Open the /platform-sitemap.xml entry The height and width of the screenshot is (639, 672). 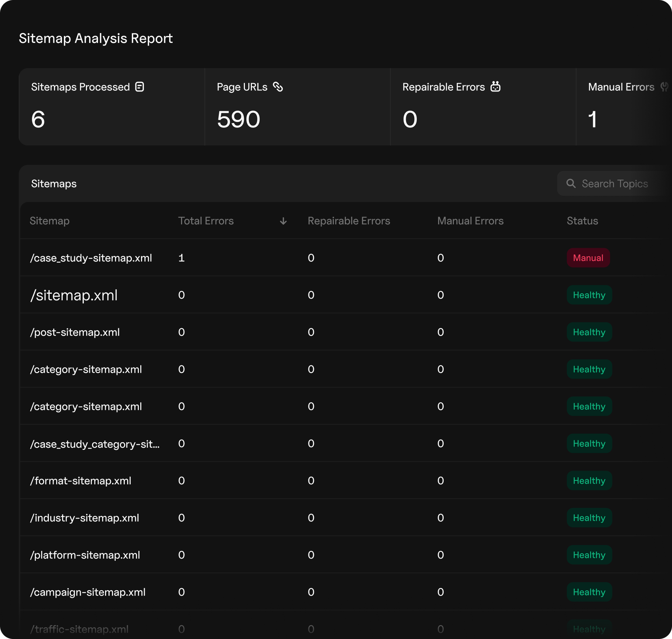point(85,555)
